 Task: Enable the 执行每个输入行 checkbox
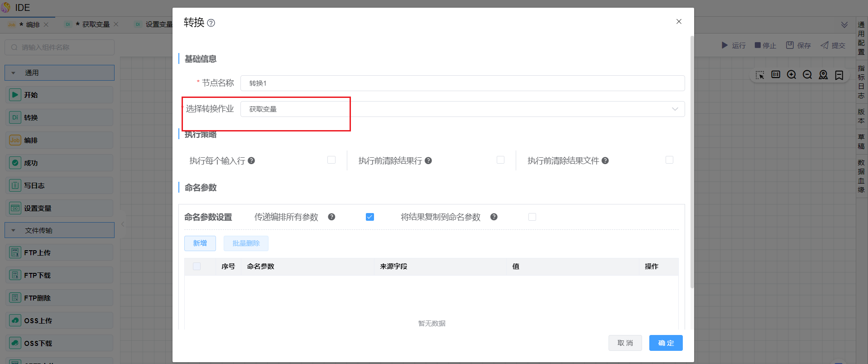click(331, 160)
